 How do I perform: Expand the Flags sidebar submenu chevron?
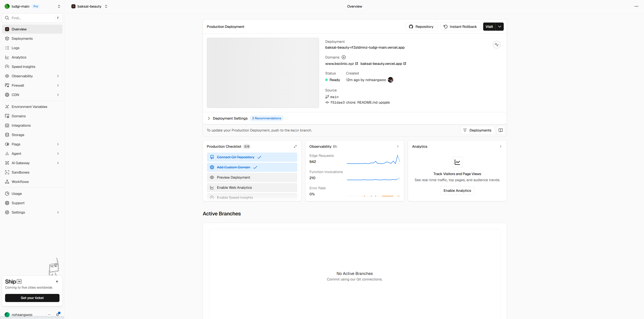point(58,144)
